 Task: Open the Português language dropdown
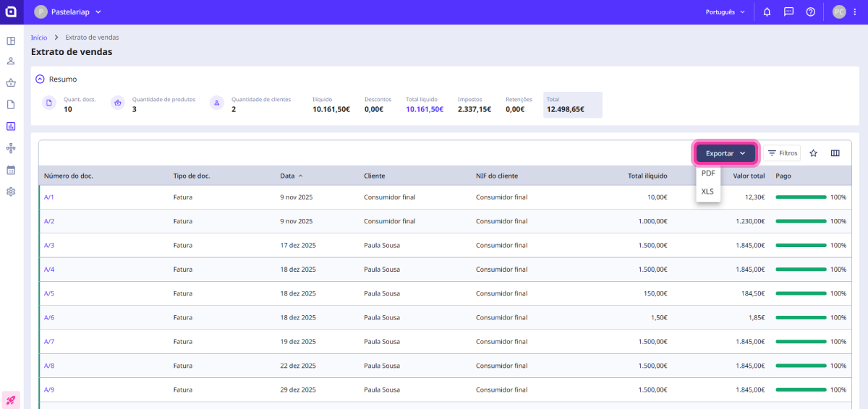[725, 12]
